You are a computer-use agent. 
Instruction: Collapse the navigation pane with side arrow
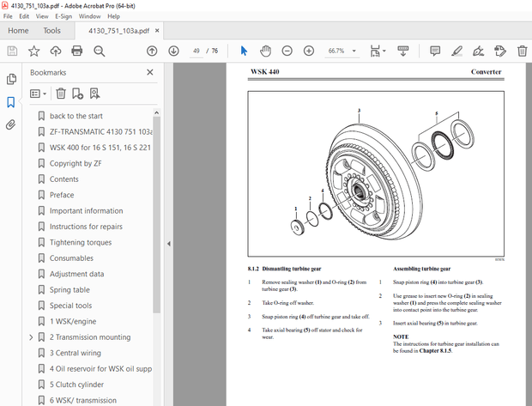pyautogui.click(x=169, y=244)
